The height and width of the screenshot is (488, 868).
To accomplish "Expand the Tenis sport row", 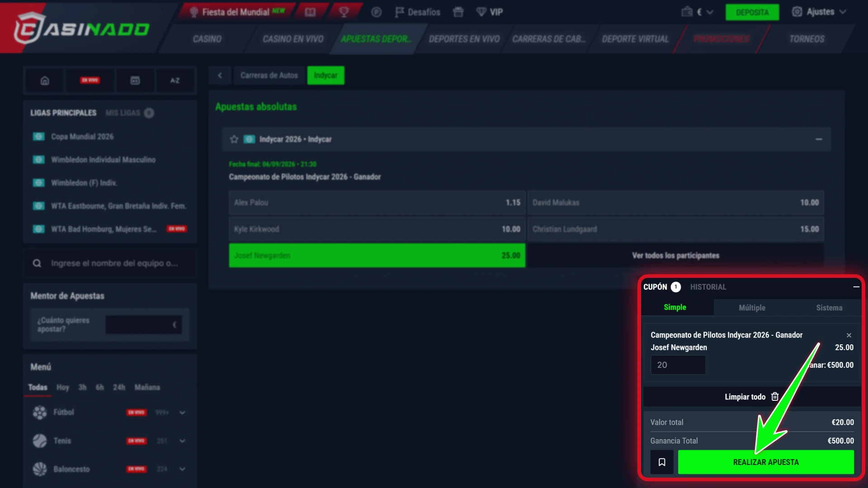I will pyautogui.click(x=182, y=441).
